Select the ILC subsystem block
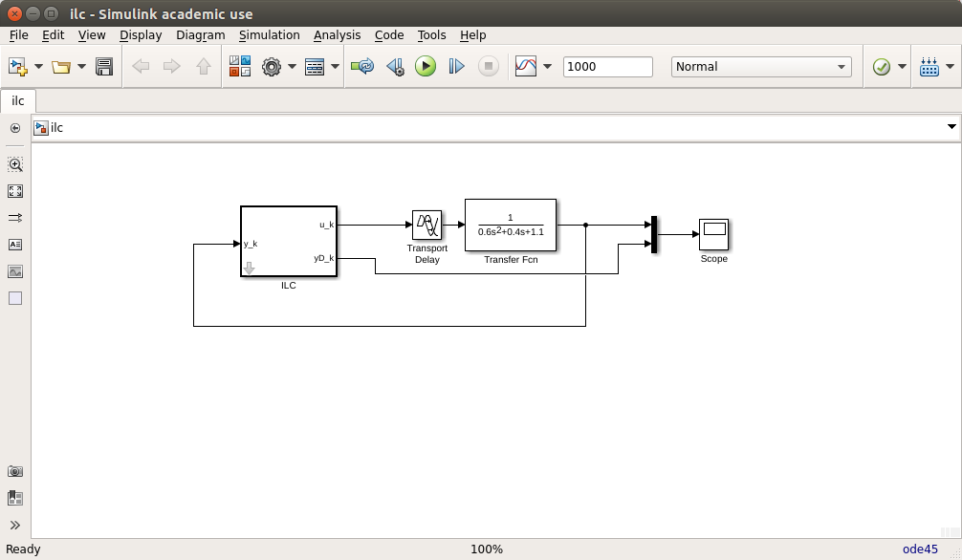Viewport: 962px width, 560px height. click(x=289, y=242)
